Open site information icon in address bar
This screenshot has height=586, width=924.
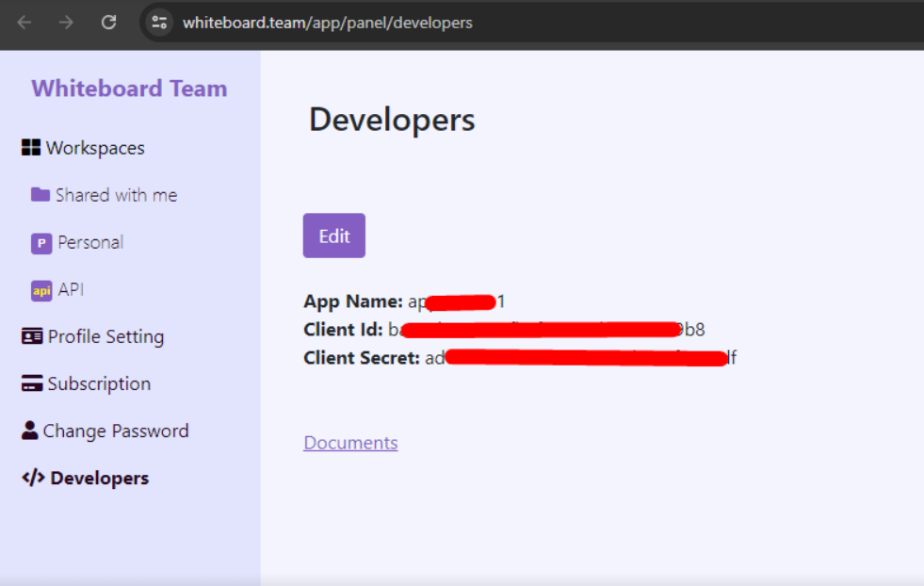click(x=159, y=23)
